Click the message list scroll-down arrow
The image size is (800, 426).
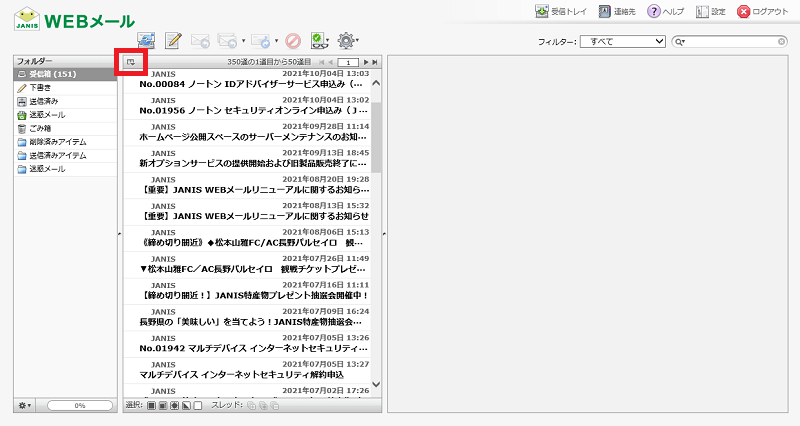(x=376, y=384)
